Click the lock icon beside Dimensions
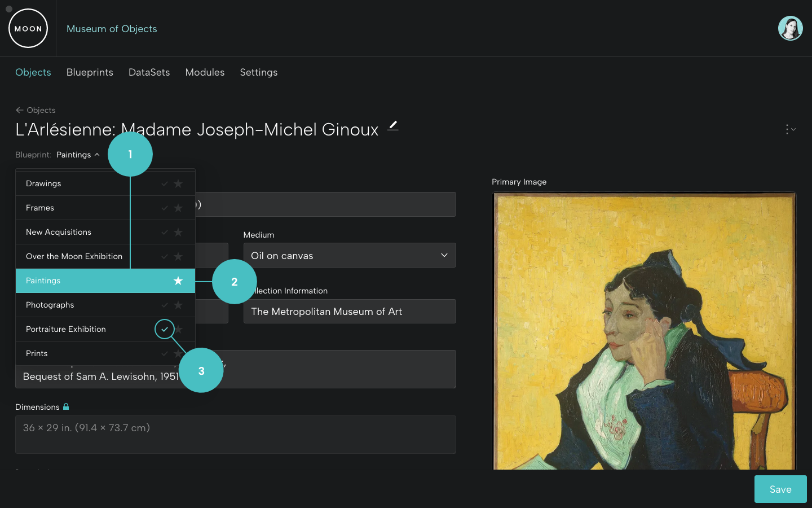The image size is (812, 508). click(x=66, y=406)
